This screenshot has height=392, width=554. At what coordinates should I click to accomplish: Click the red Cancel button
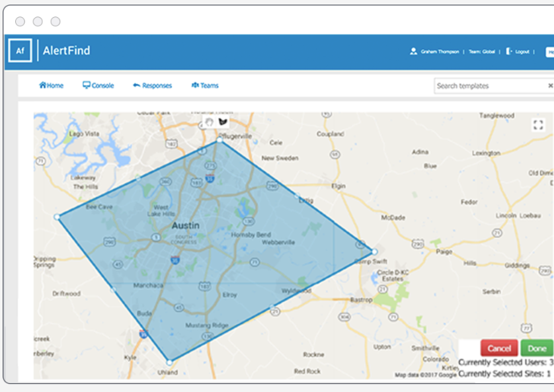click(x=499, y=348)
